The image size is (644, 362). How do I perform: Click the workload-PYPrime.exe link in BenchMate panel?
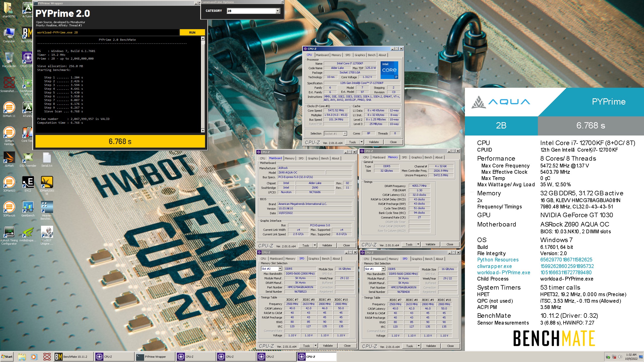click(x=504, y=273)
